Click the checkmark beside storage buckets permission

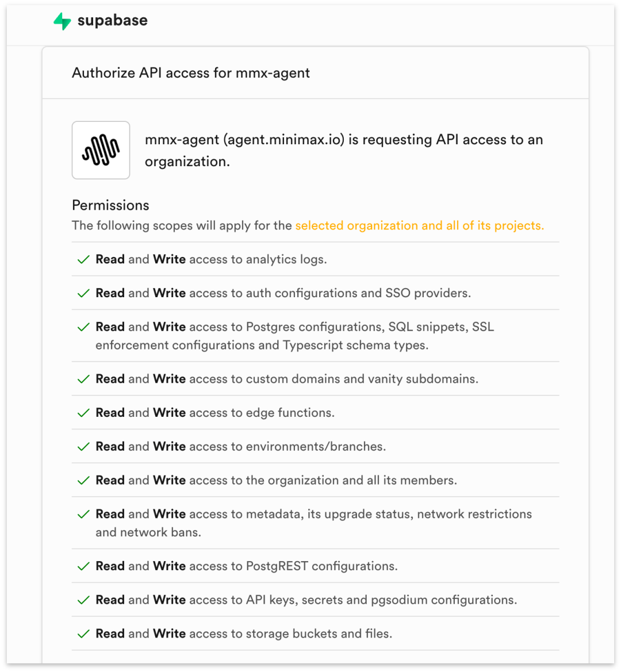point(83,634)
